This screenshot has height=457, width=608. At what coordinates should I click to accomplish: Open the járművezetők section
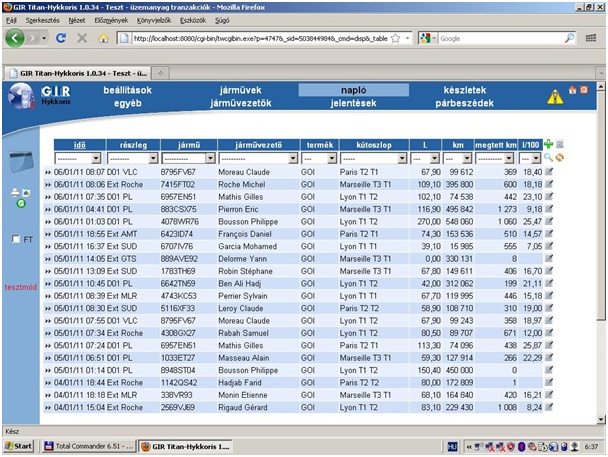click(241, 103)
